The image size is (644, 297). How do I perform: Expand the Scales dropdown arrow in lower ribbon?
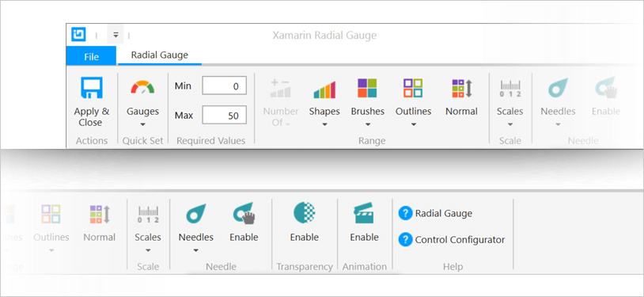pos(148,250)
